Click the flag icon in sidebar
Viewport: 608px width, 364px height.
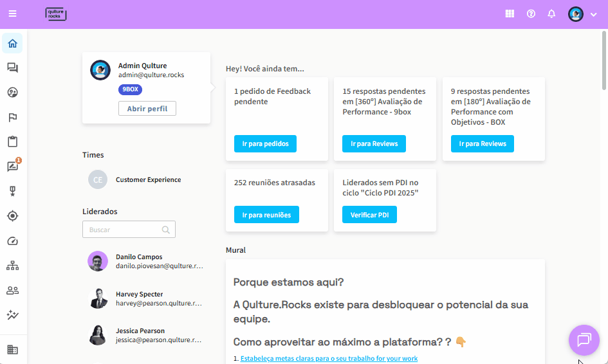point(12,117)
